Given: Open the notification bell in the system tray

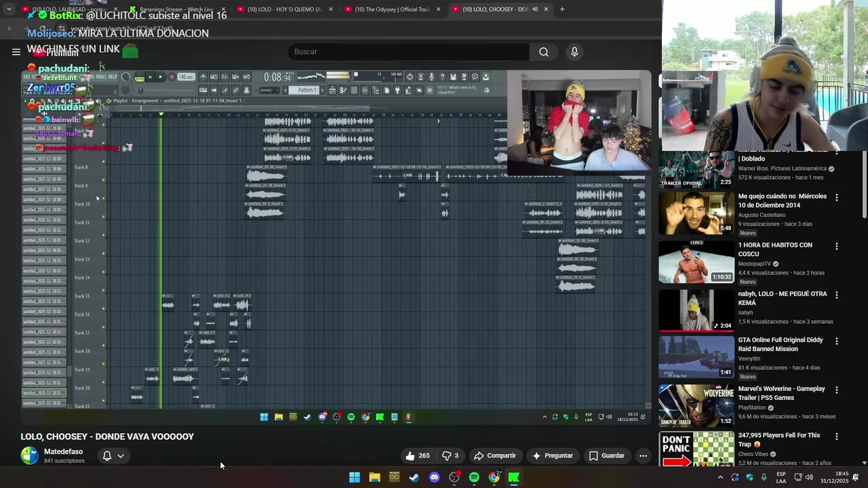Looking at the screenshot, I should click(x=856, y=477).
